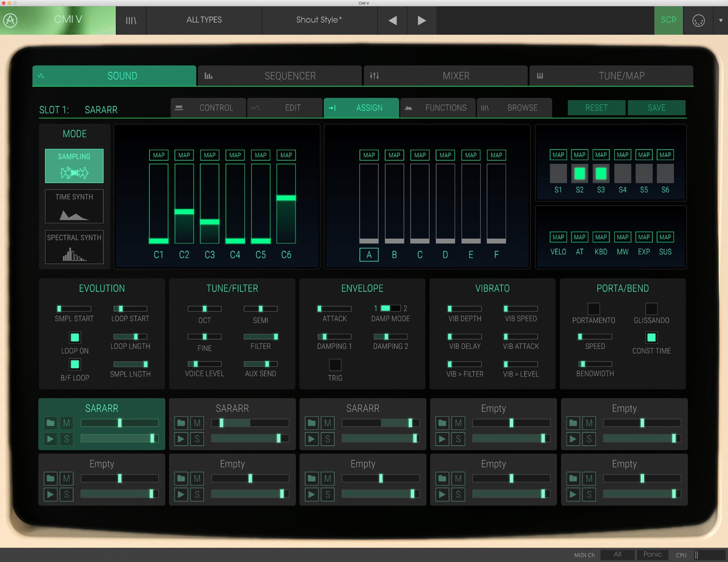Enable GLISSANDO
The height and width of the screenshot is (562, 728).
(651, 309)
